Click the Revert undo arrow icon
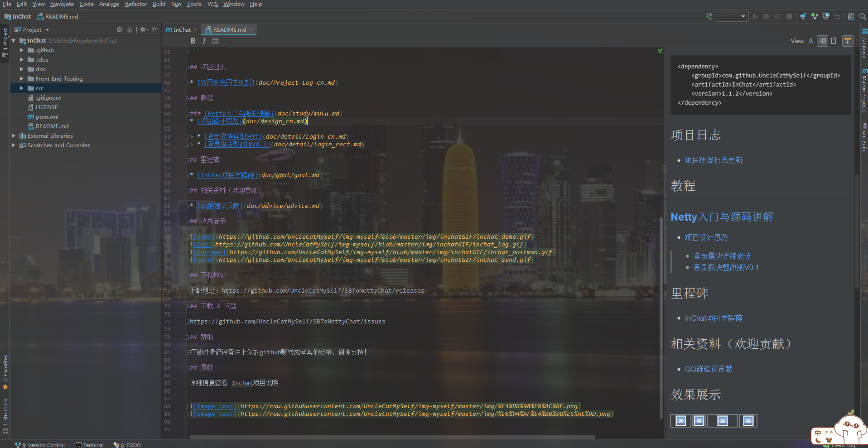The image size is (868, 448). tap(837, 16)
